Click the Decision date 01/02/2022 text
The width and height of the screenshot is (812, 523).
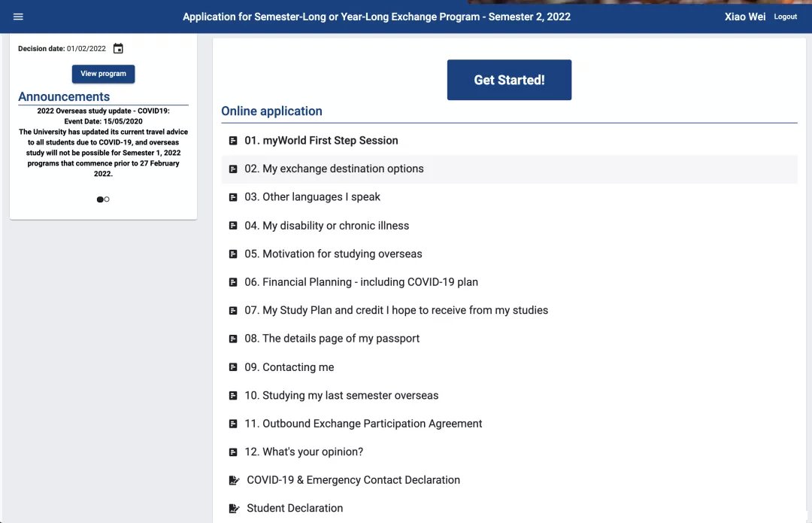(x=62, y=49)
